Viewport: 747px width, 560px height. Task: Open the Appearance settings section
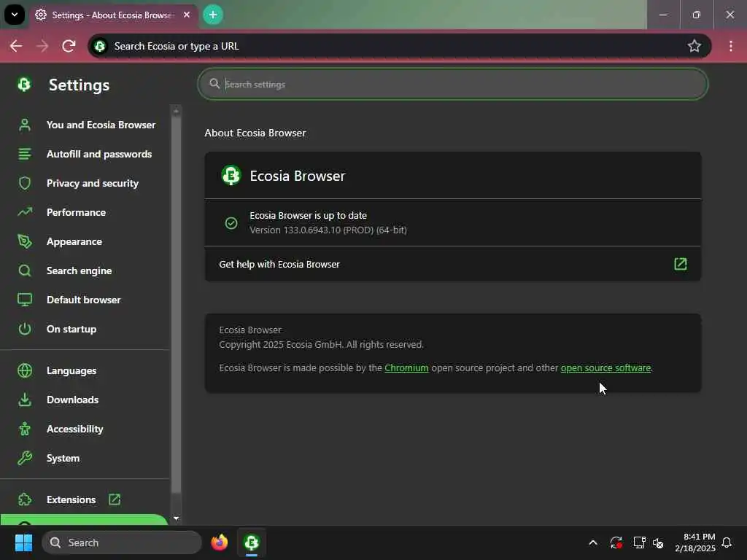74,241
